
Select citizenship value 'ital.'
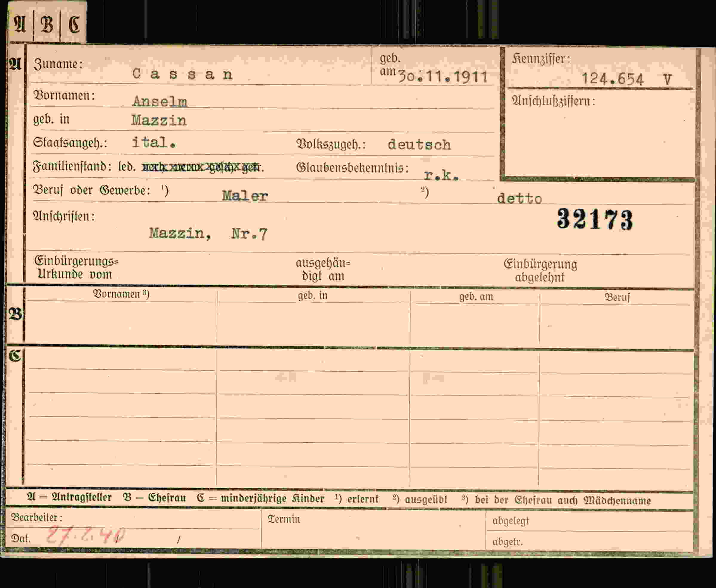[154, 142]
